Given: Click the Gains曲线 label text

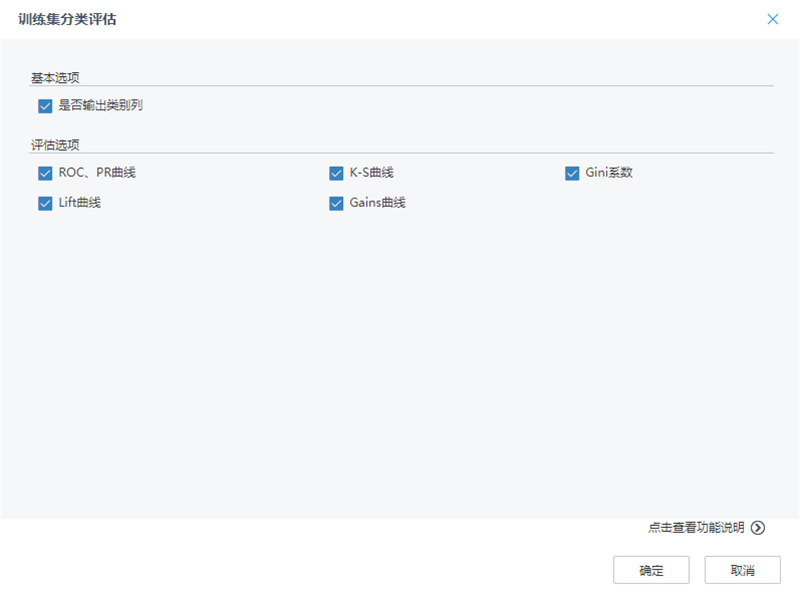Looking at the screenshot, I should (377, 203).
